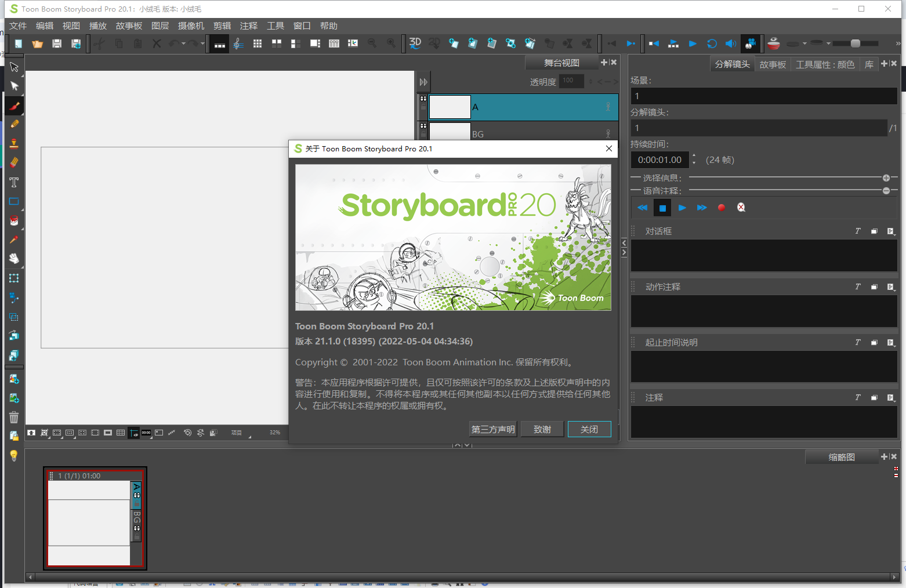Choose the Select arrow tool (outline)

[14, 67]
